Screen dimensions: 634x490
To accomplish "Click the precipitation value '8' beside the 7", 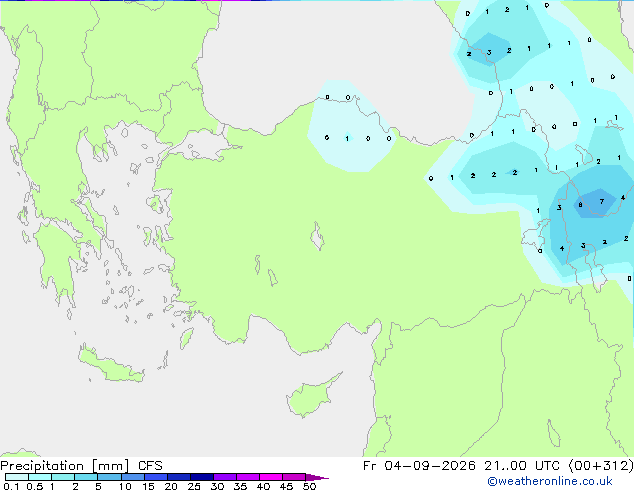I will (x=580, y=205).
